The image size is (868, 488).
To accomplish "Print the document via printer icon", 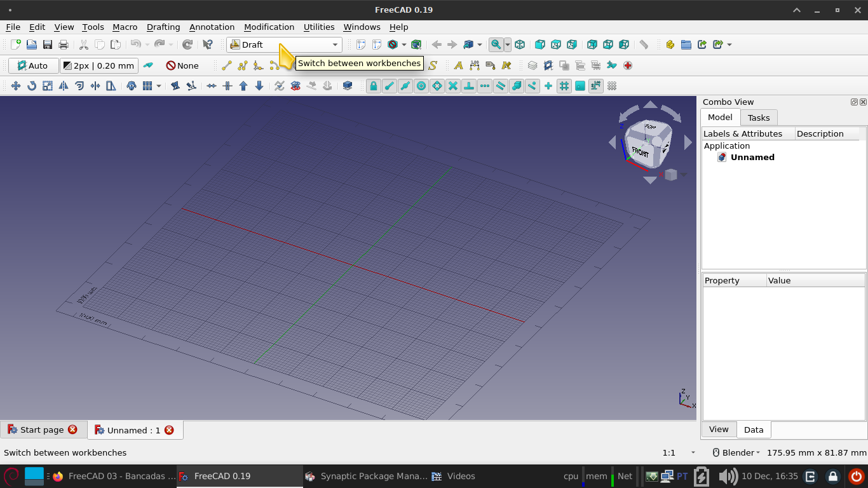I will coord(64,44).
